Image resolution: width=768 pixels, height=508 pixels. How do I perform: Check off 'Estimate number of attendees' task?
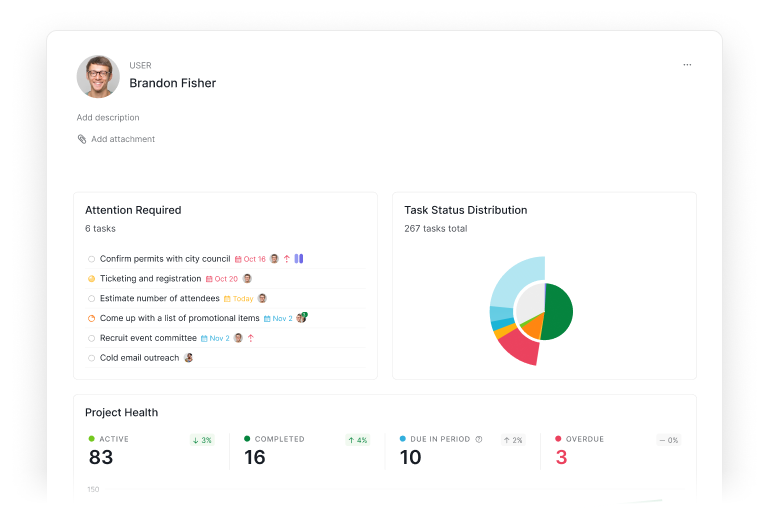91,298
